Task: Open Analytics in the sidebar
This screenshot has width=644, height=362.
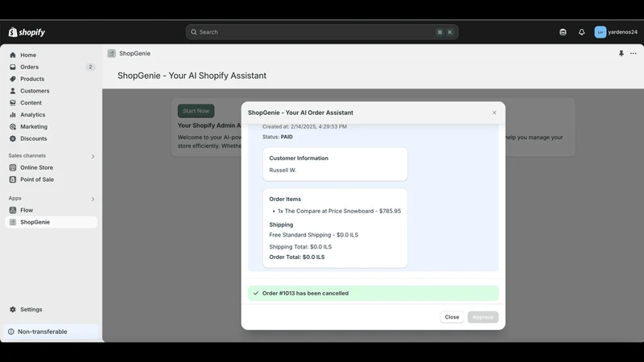Action: point(51,114)
